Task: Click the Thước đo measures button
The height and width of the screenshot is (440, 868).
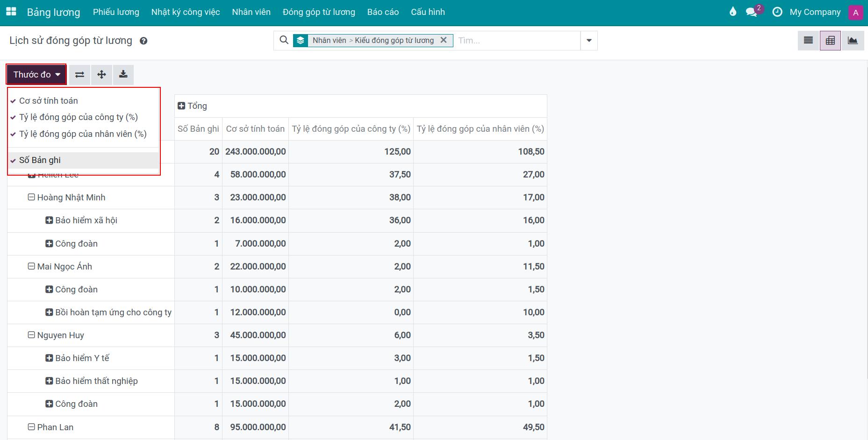Action: click(x=36, y=75)
